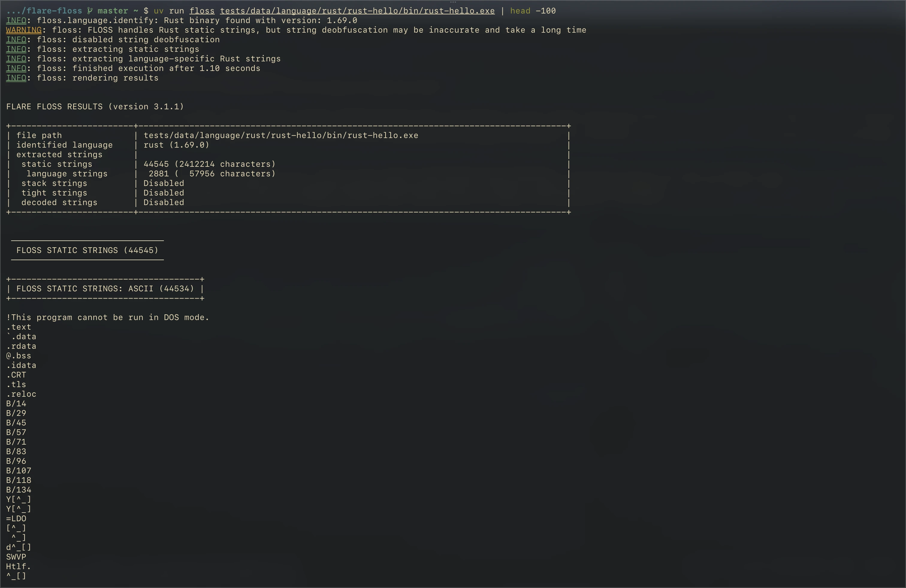This screenshot has height=588, width=906.
Task: Click the file path value in results table
Action: pyautogui.click(x=280, y=135)
